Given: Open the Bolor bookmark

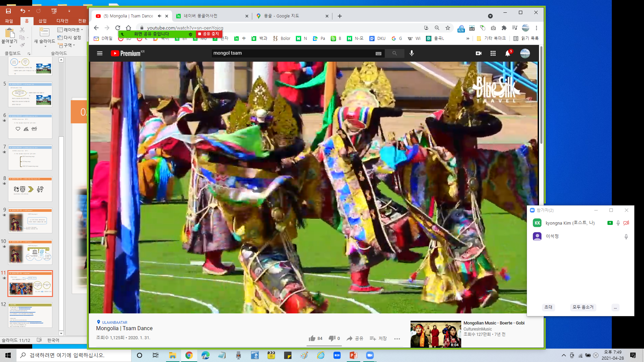Looking at the screenshot, I should [x=282, y=39].
